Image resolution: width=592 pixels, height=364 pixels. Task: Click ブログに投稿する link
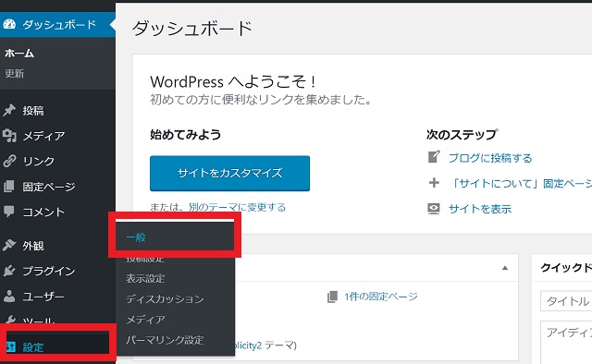(x=490, y=158)
